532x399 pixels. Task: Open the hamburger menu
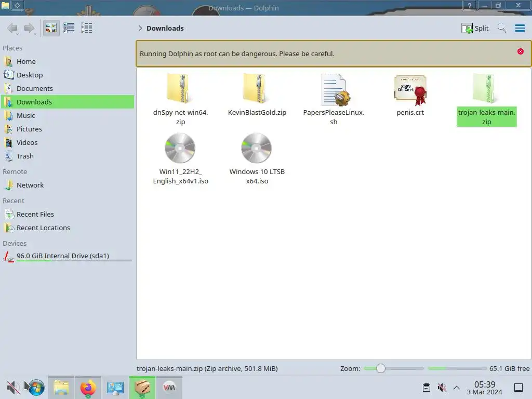tap(520, 28)
